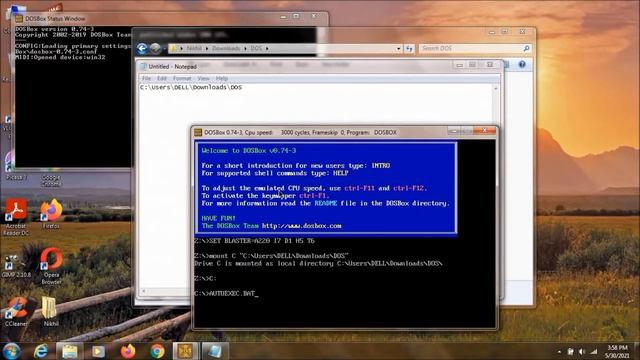Screen dimensions: 640x360
Task: Open Notepad View menu
Action: click(203, 78)
